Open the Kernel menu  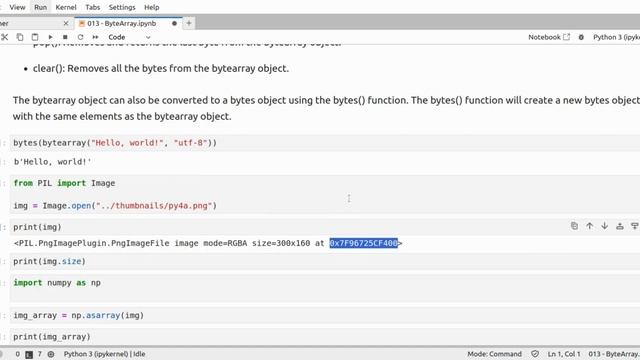pos(66,7)
